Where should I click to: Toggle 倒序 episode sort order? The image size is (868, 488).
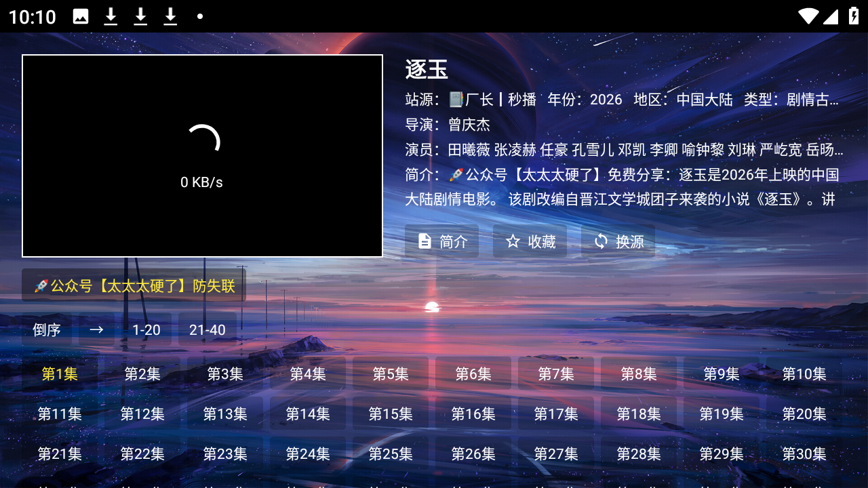47,329
